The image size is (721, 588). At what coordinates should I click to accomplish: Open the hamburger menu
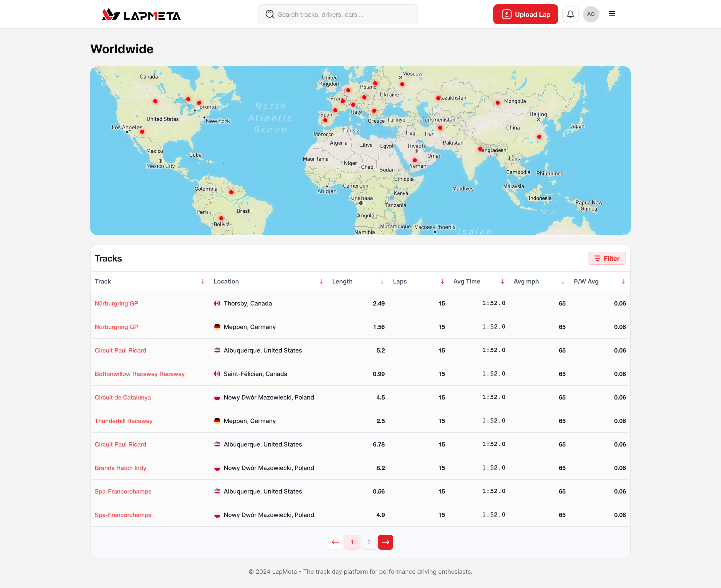[612, 14]
